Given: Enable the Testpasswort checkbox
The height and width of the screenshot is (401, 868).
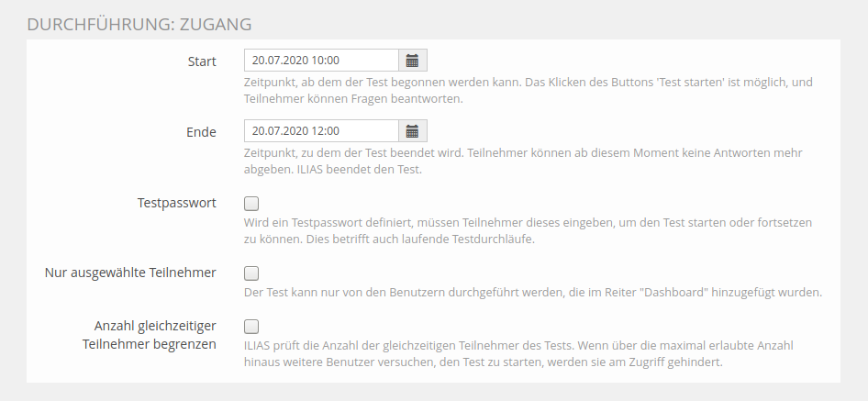Looking at the screenshot, I should 251,204.
